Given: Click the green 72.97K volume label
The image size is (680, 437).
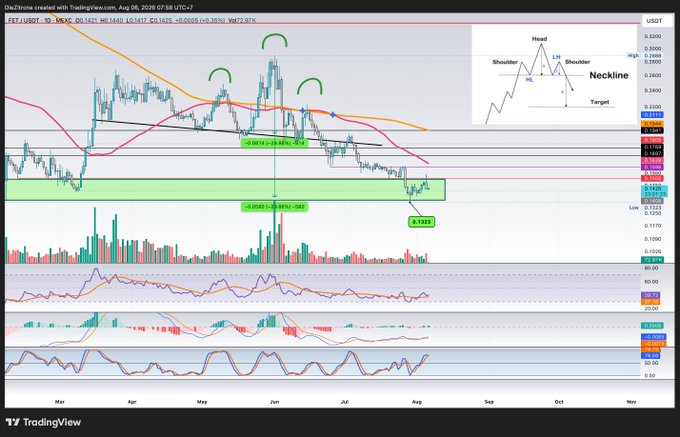Looking at the screenshot, I should pos(652,260).
